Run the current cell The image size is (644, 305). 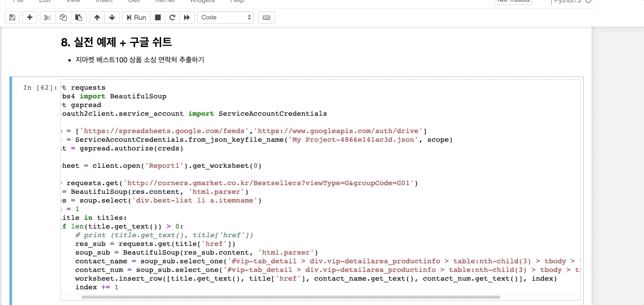pyautogui.click(x=137, y=17)
